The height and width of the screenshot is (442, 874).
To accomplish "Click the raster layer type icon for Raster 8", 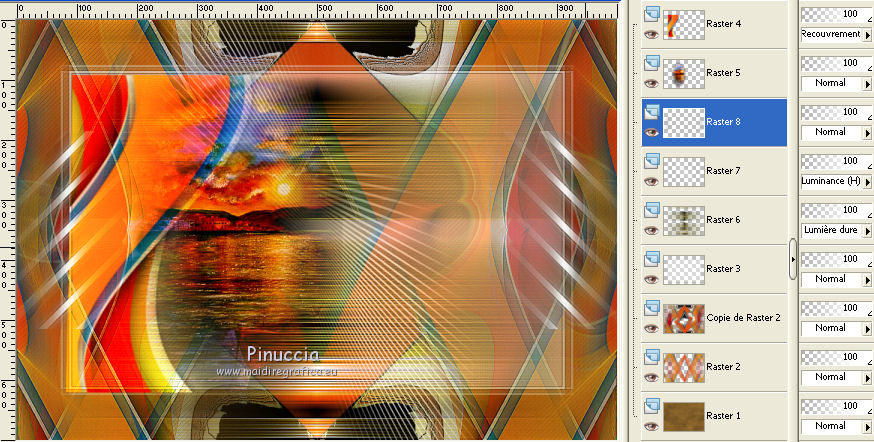I will tap(652, 112).
